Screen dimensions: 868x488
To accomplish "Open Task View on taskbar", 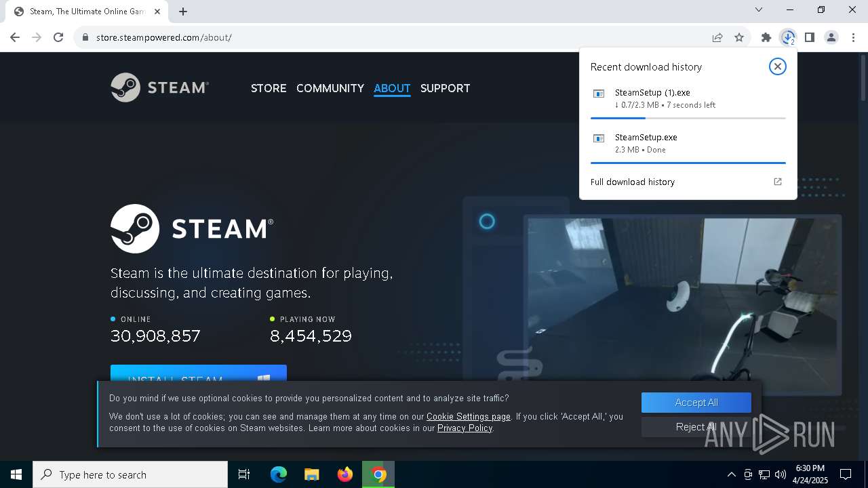I will (x=244, y=474).
